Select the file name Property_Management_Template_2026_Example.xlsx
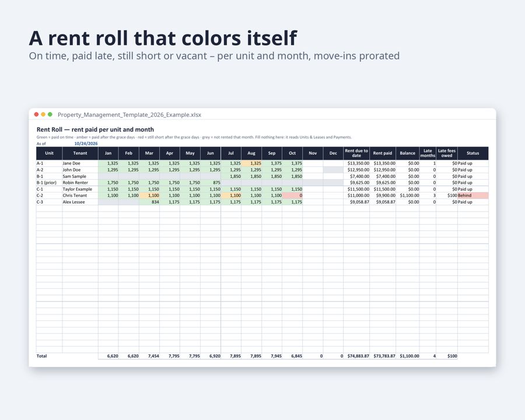The width and height of the screenshot is (525, 420). 129,114
